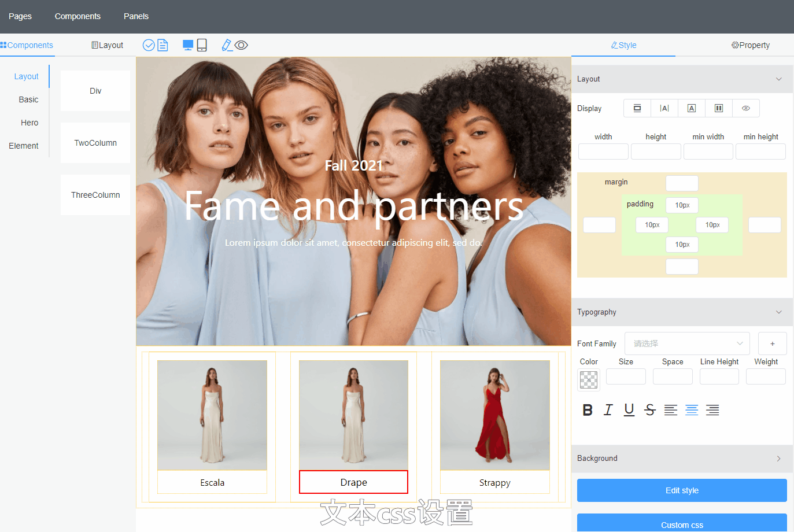The image size is (794, 532).
Task: Set display to inline-block icon
Action: click(692, 108)
